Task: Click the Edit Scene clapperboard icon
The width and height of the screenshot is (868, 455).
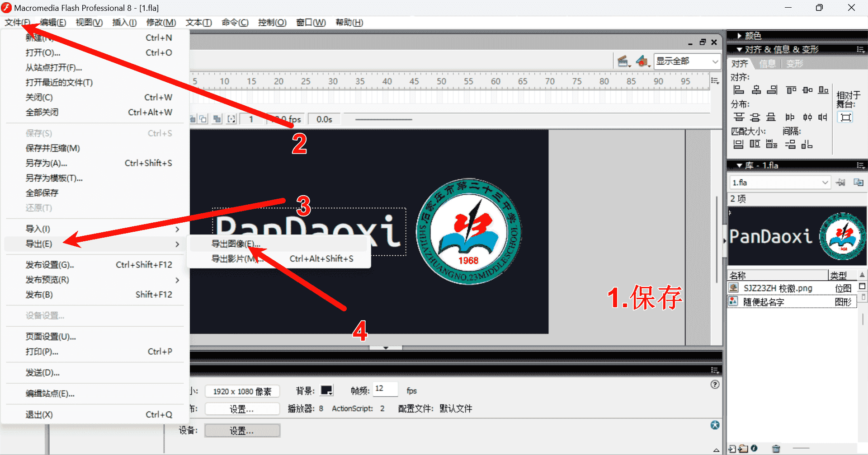Action: [623, 61]
